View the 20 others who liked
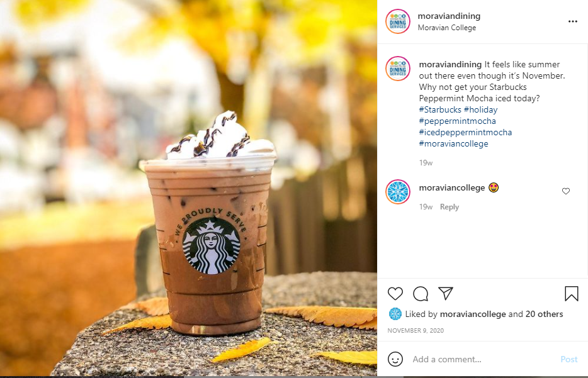Viewport: 588px width, 378px height. click(x=544, y=314)
